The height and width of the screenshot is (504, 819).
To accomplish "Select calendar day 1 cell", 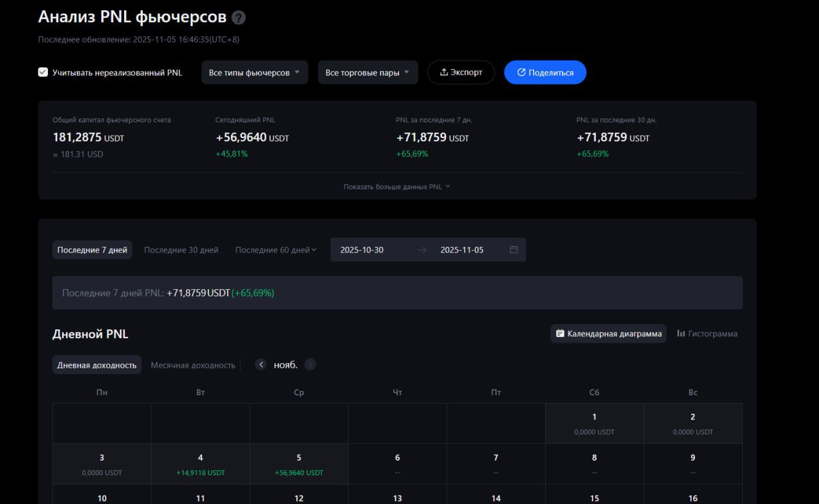I will [x=594, y=423].
